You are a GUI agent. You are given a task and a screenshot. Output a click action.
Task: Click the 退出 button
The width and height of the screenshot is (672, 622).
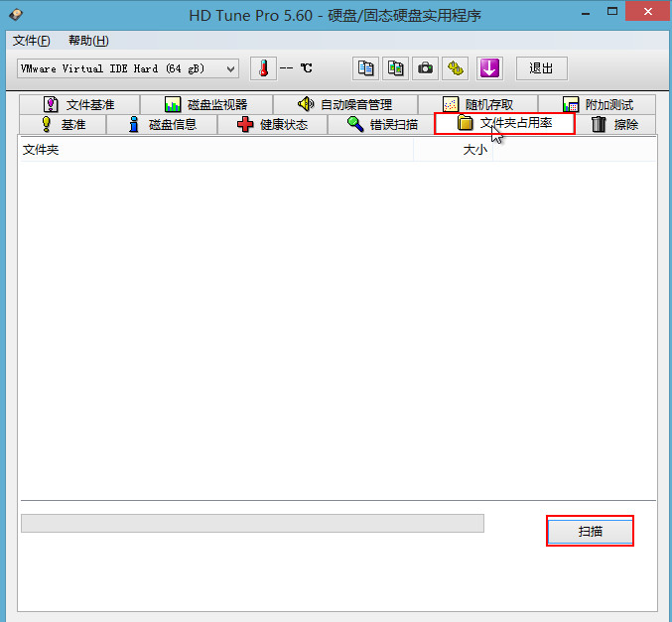tap(542, 68)
